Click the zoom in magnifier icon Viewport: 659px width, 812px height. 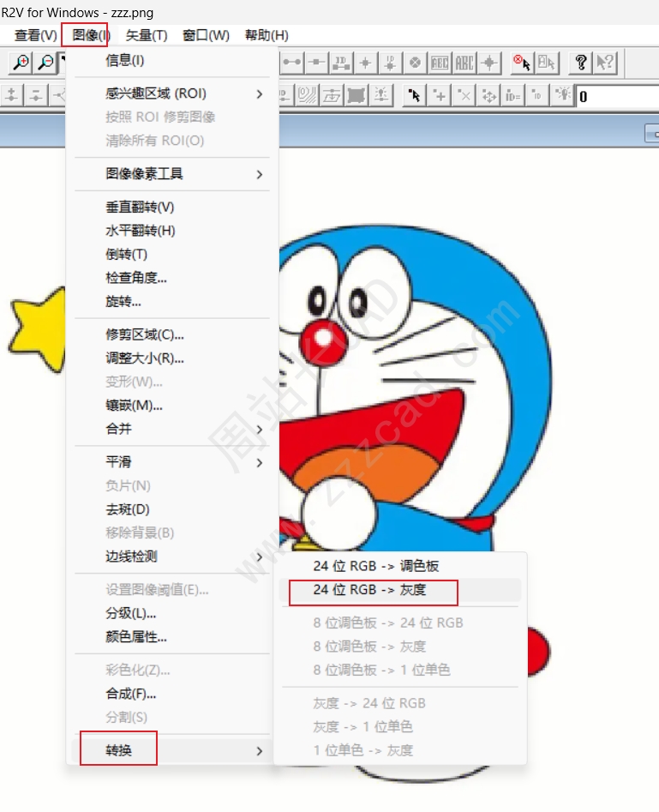[x=21, y=63]
